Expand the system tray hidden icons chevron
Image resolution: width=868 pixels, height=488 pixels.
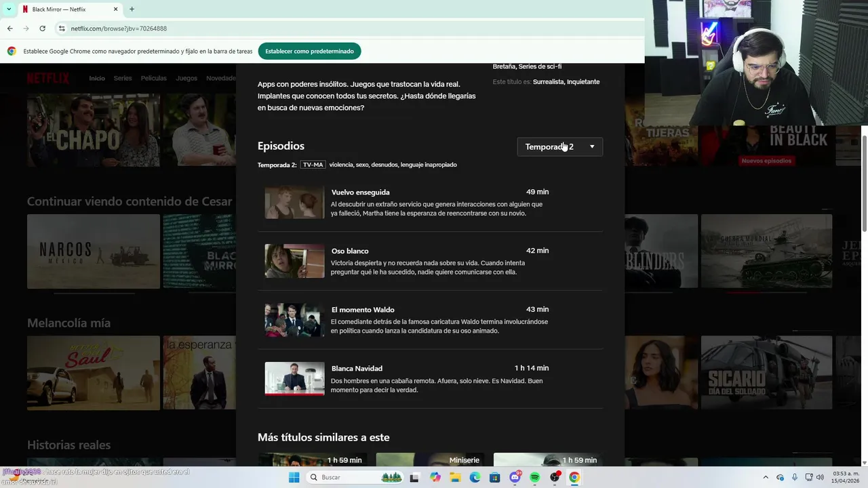[766, 477]
